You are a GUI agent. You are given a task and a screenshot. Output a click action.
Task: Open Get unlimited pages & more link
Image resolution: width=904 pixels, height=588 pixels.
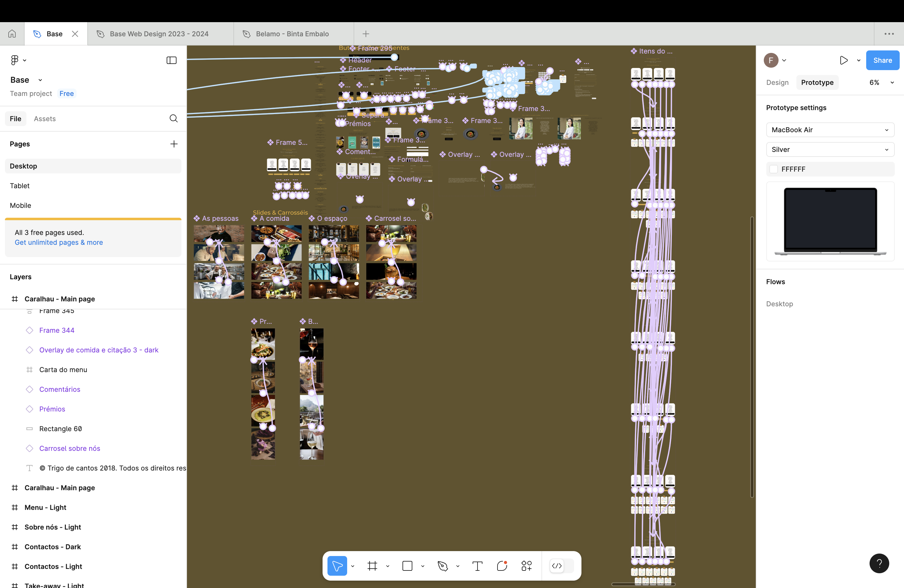click(x=59, y=242)
